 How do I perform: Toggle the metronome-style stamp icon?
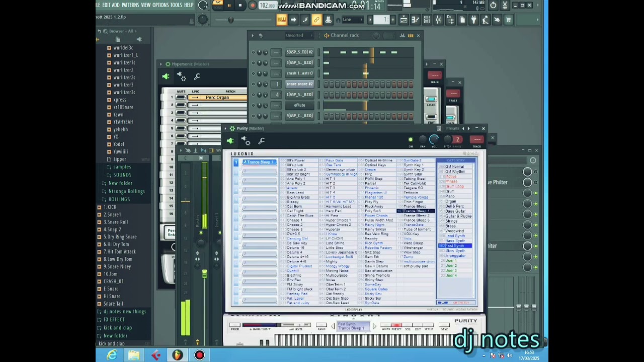(328, 20)
